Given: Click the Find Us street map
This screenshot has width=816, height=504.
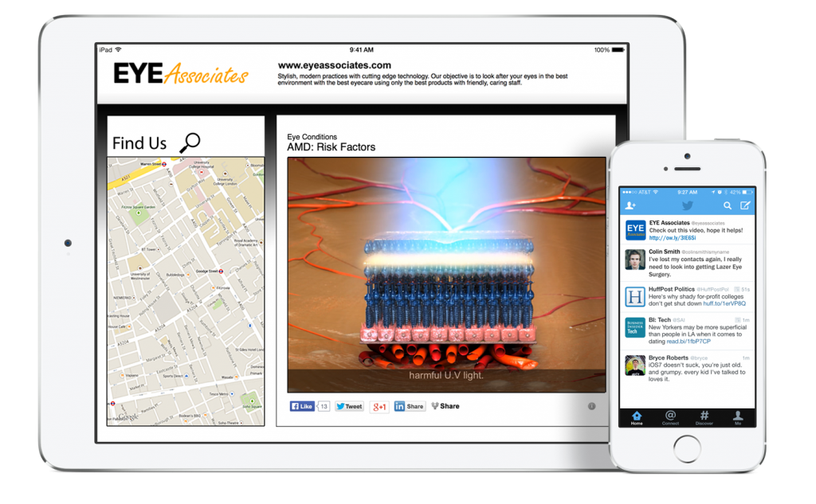Looking at the screenshot, I should (x=186, y=291).
